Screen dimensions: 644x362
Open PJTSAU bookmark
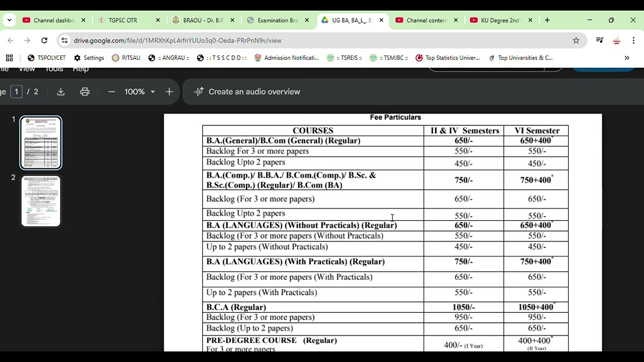[126, 58]
